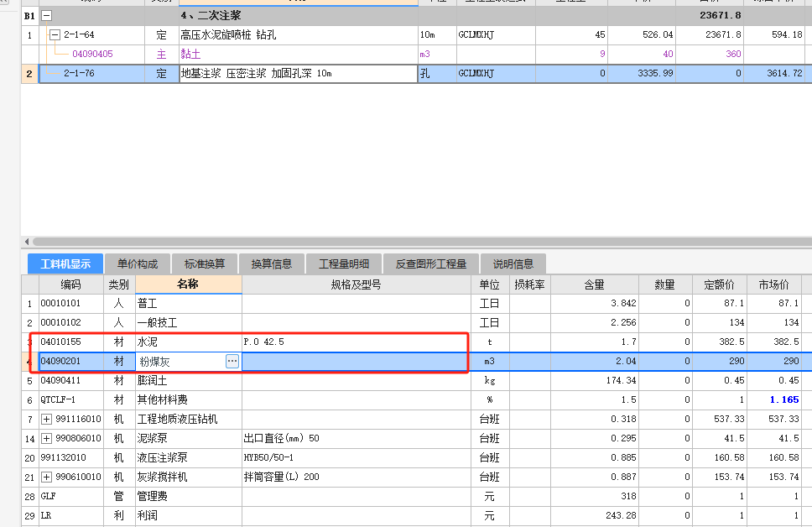Select the 管理费 row name
The height and width of the screenshot is (527, 812).
coord(189,497)
